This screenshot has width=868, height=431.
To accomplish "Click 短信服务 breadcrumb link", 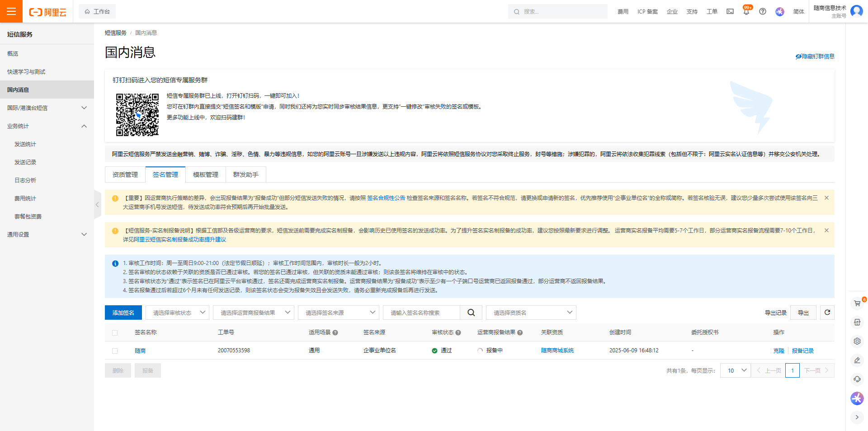I will [x=116, y=33].
